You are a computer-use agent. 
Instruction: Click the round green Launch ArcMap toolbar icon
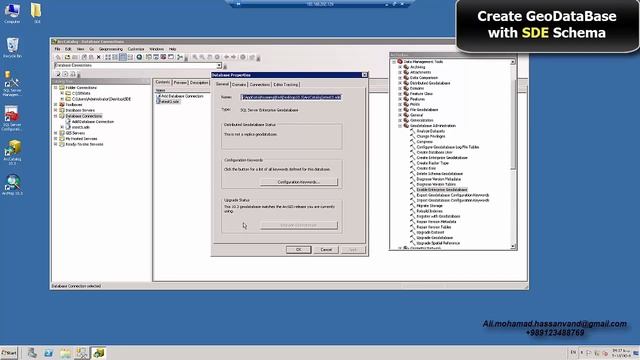[140, 57]
